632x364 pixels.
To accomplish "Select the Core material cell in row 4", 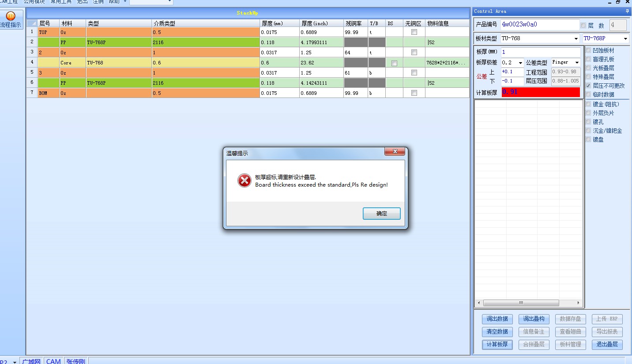I will (x=72, y=63).
